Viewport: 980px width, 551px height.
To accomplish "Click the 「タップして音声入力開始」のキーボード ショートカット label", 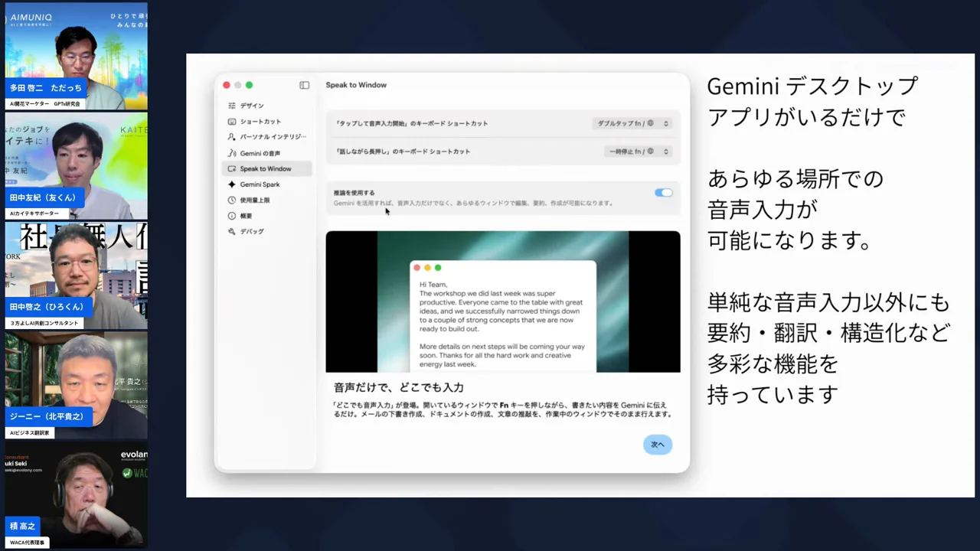I will click(x=411, y=123).
